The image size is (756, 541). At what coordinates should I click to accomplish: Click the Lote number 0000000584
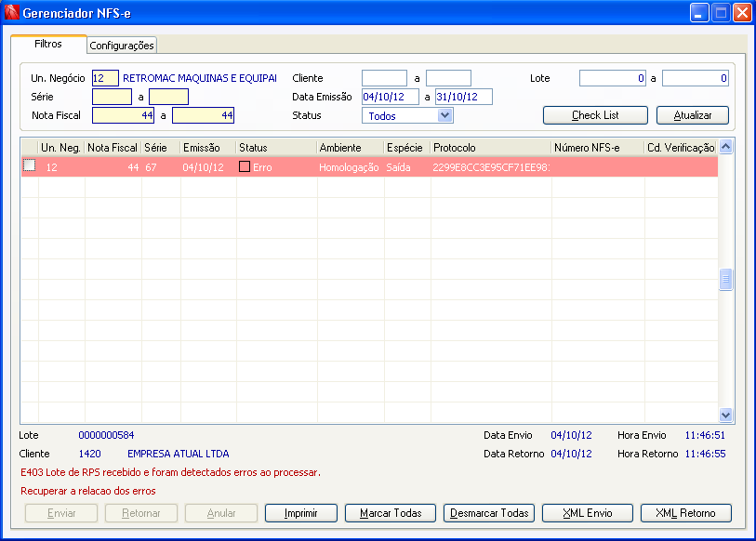106,435
